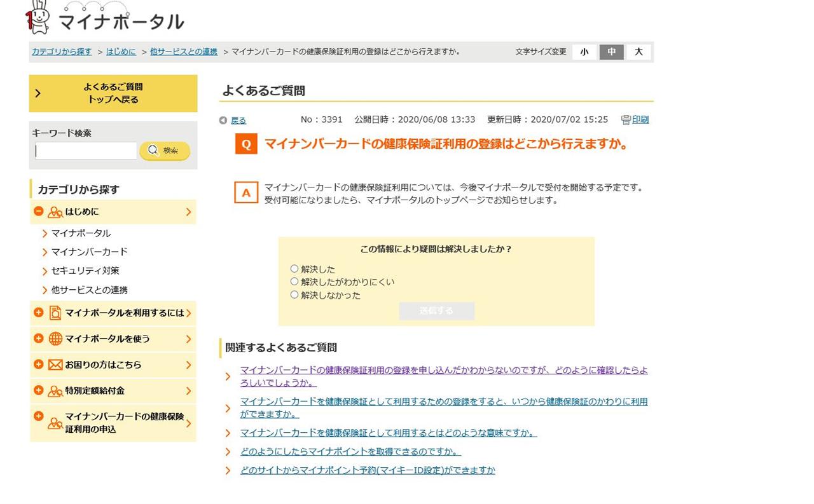The height and width of the screenshot is (504, 814).
Task: Click the people icon of はじめに
Action: [55, 212]
